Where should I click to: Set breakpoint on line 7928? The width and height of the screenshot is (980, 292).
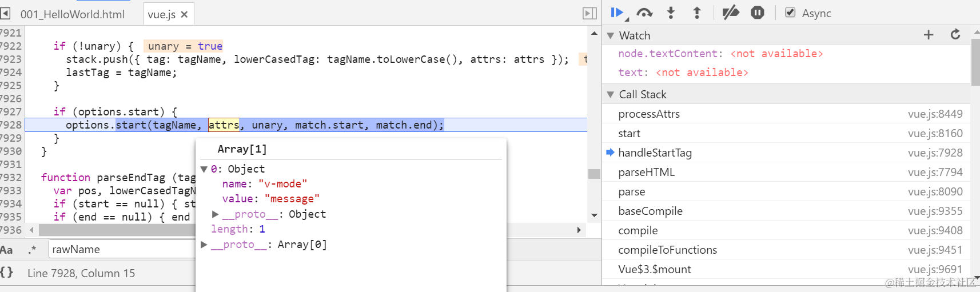click(x=11, y=125)
